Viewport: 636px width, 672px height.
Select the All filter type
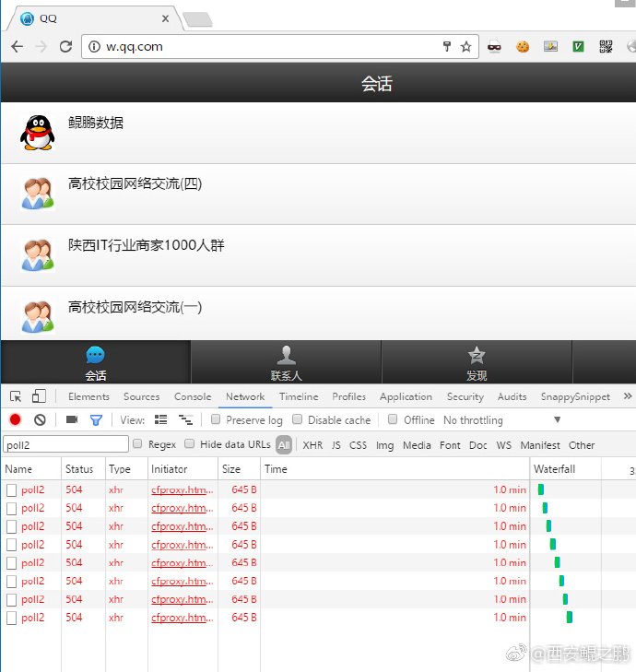coord(284,445)
